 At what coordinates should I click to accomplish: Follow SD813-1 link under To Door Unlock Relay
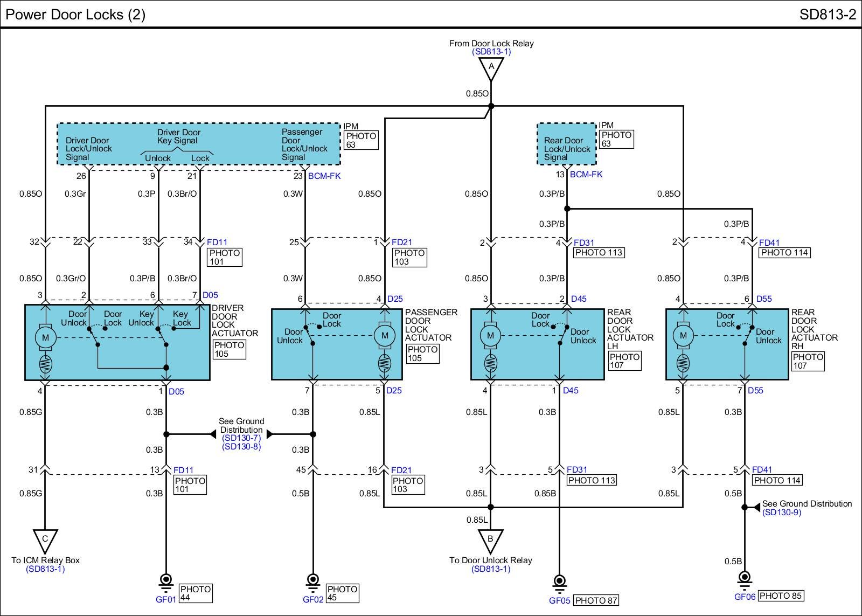coord(490,569)
